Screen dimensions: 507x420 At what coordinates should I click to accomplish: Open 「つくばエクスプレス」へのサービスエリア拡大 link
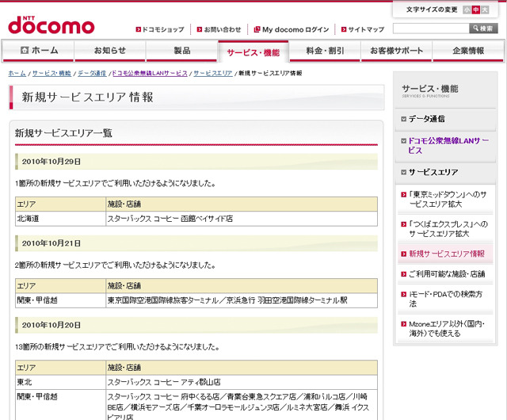[x=448, y=229]
